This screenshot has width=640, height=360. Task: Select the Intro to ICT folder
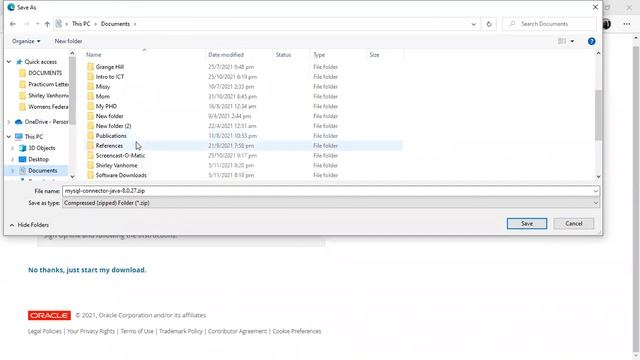pyautogui.click(x=109, y=77)
